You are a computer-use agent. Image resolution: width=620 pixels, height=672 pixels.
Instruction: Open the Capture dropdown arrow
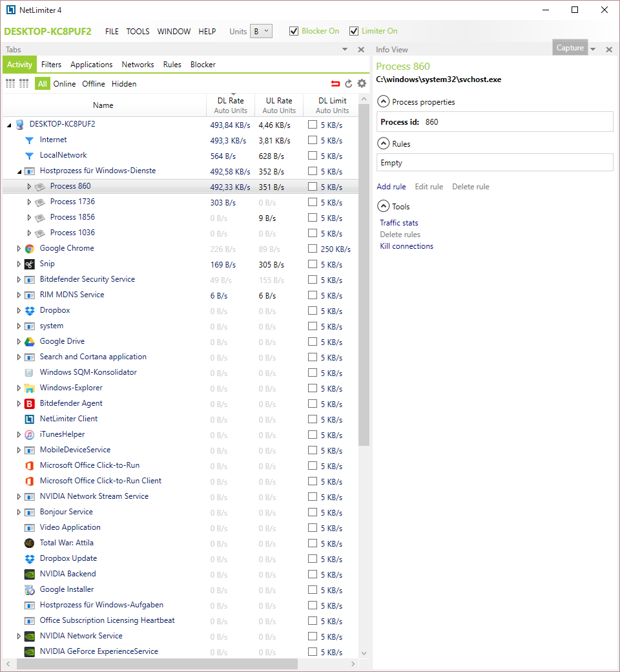(x=593, y=49)
